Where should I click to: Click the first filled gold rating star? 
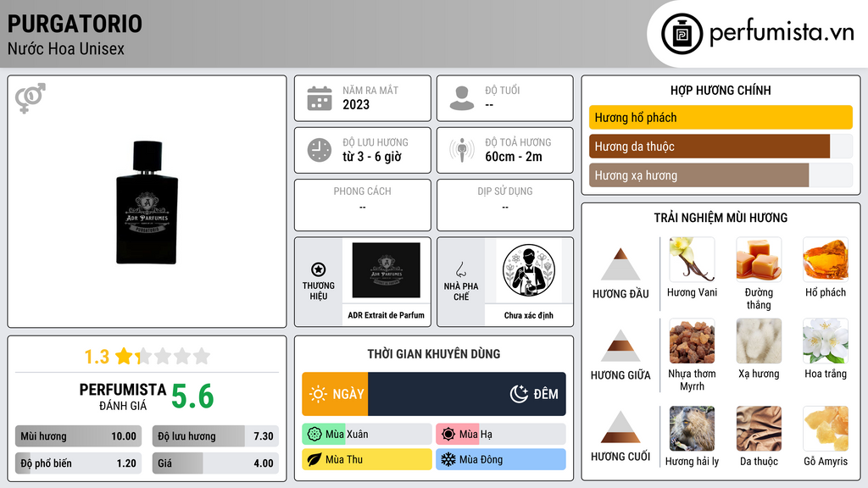(x=124, y=356)
